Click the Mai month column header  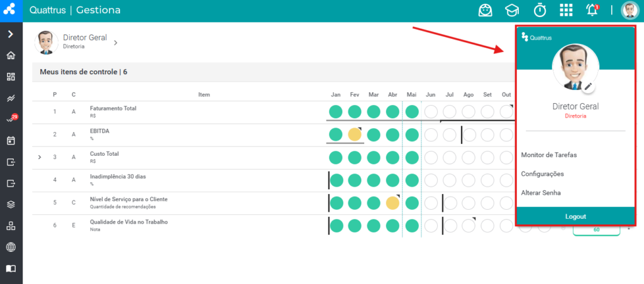[x=411, y=95]
